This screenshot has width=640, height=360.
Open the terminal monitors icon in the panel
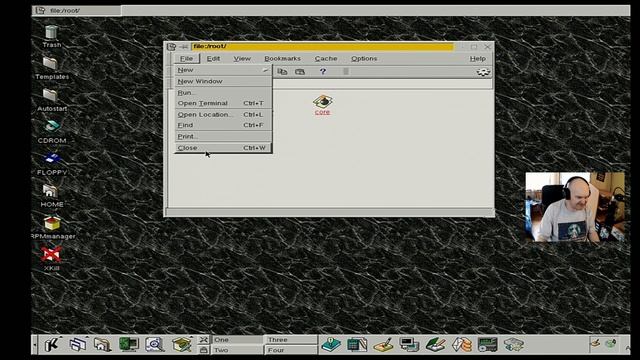(409, 345)
